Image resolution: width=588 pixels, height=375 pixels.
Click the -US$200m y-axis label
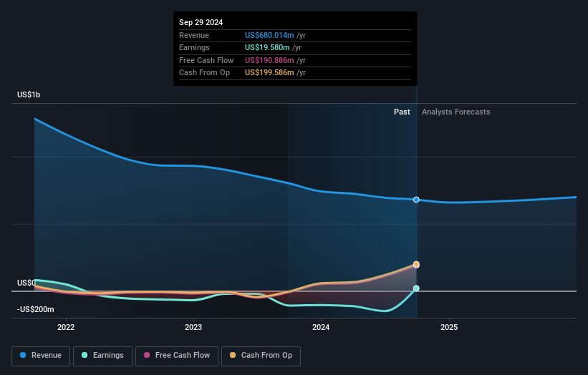[x=36, y=309]
